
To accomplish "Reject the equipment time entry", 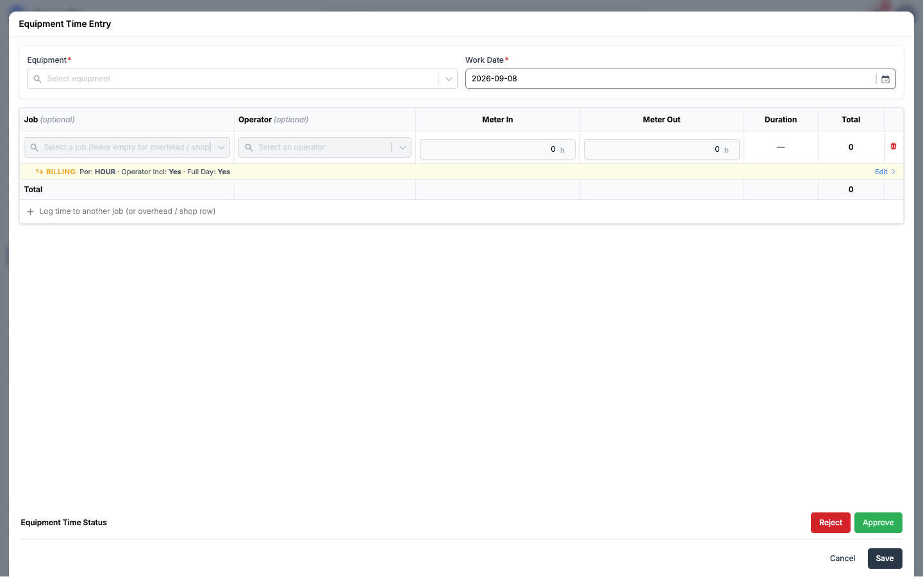I will pyautogui.click(x=831, y=523).
